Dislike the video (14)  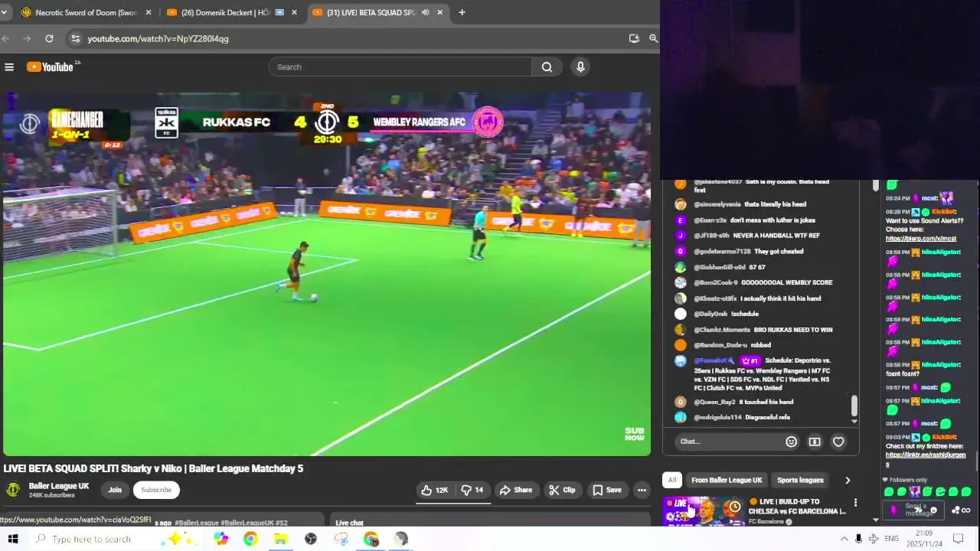point(472,490)
